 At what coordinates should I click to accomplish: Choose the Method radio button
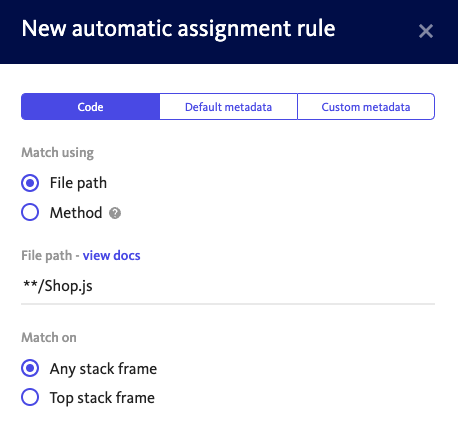pos(30,212)
